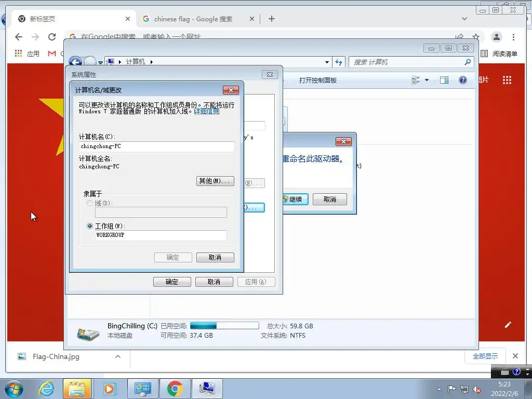Screen dimensions: 532x399
Task: Open the address bar history dropdown
Action: 327,62
